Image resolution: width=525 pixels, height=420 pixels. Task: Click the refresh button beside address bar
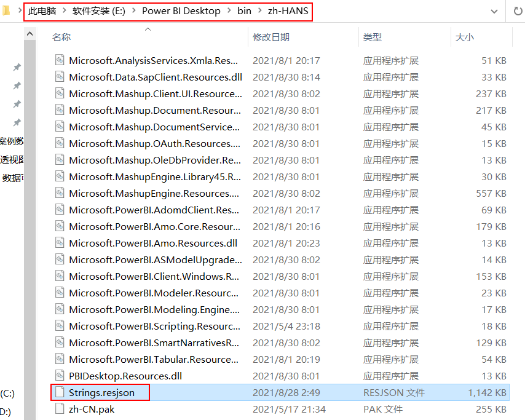pyautogui.click(x=518, y=11)
